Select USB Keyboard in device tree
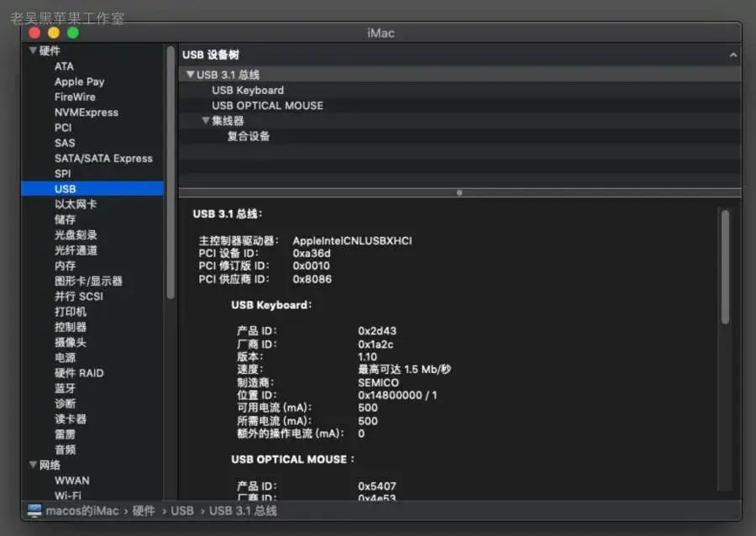This screenshot has width=756, height=536. tap(248, 90)
